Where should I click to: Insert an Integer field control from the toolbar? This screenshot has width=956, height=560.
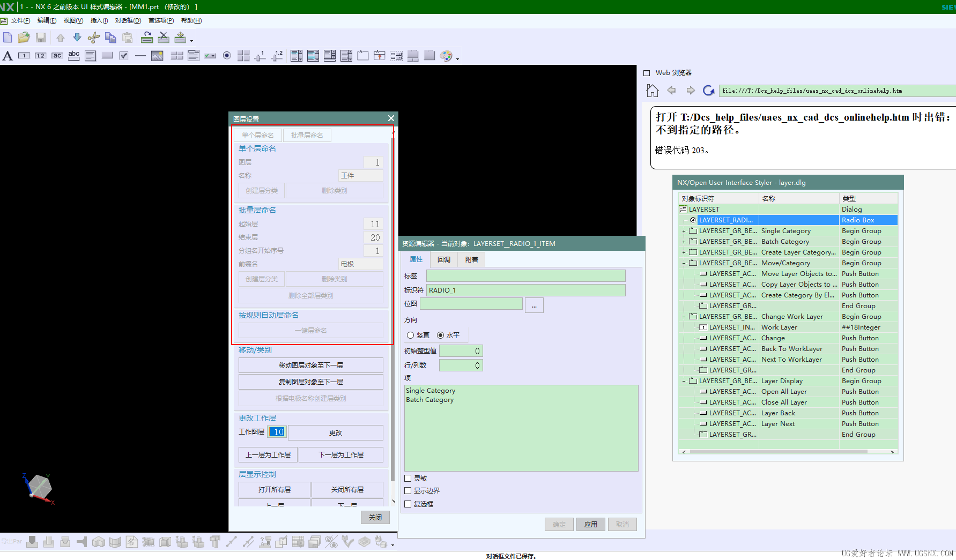[x=24, y=56]
